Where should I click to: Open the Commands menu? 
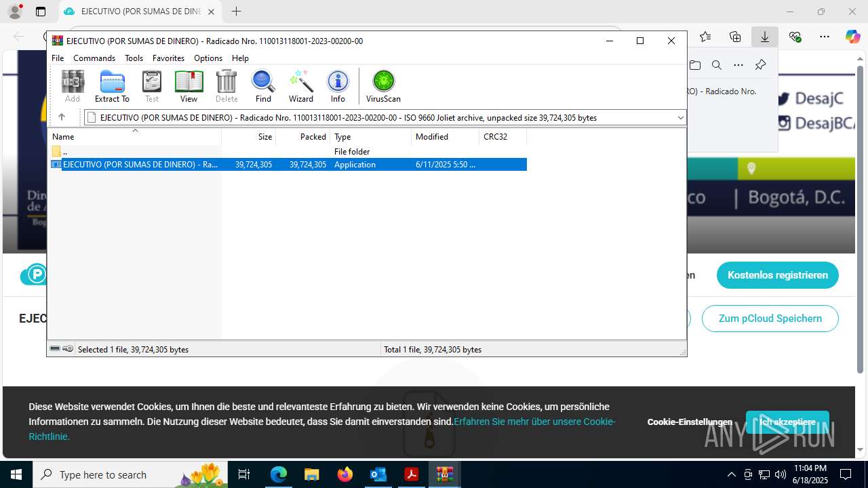pos(94,58)
